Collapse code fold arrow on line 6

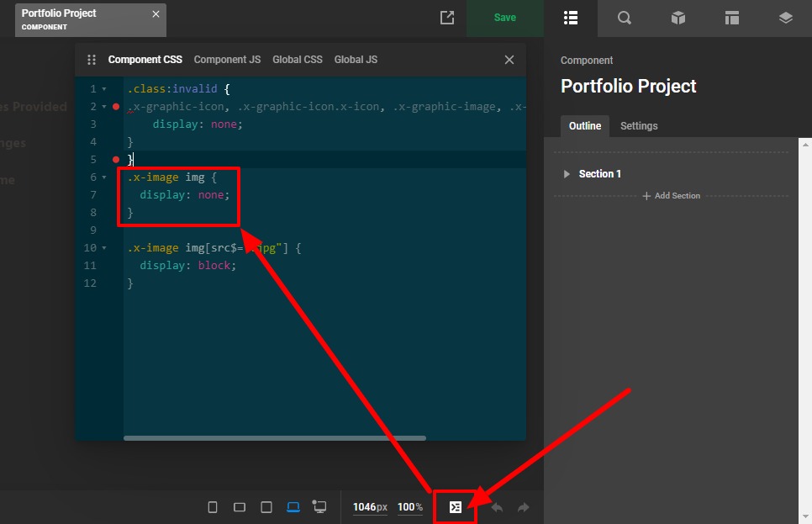coord(104,177)
